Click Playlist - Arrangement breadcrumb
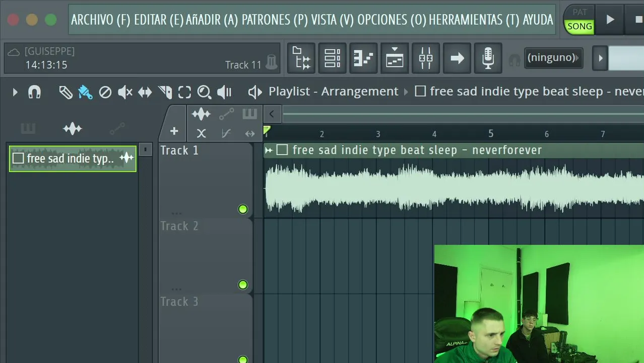The width and height of the screenshot is (644, 363). coord(333,91)
